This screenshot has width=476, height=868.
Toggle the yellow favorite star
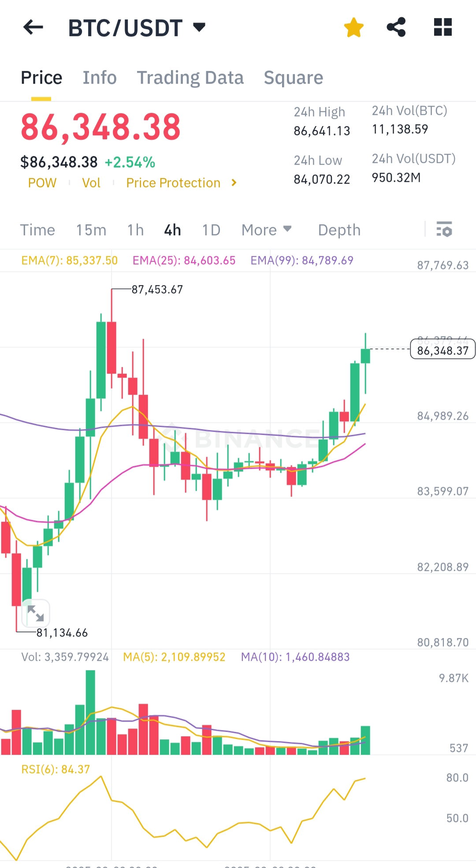pos(353,27)
